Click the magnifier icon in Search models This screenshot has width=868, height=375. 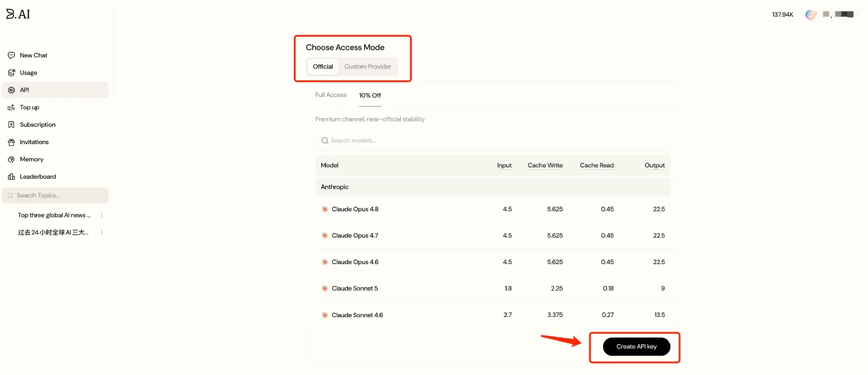[x=325, y=141]
